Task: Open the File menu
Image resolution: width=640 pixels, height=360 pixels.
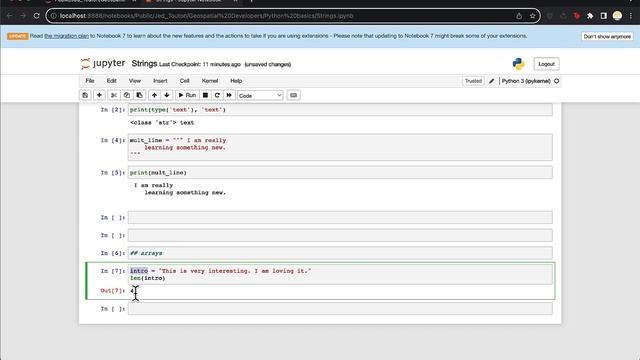Action: (90, 81)
